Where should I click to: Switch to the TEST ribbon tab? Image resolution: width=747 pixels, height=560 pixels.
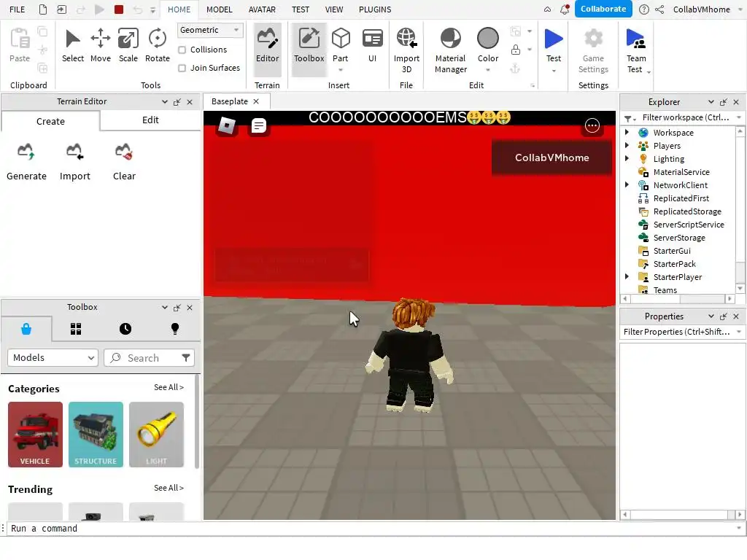(x=301, y=9)
